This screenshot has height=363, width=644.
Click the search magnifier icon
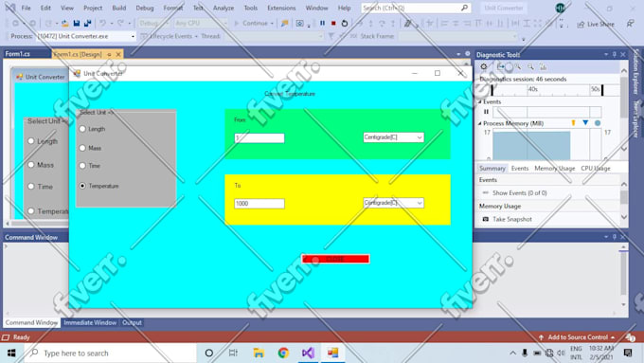[464, 8]
